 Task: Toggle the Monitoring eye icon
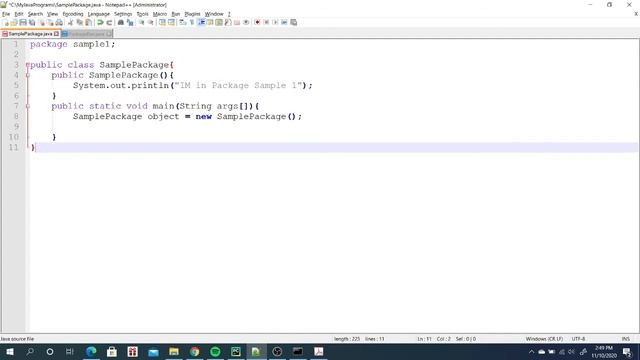click(246, 22)
